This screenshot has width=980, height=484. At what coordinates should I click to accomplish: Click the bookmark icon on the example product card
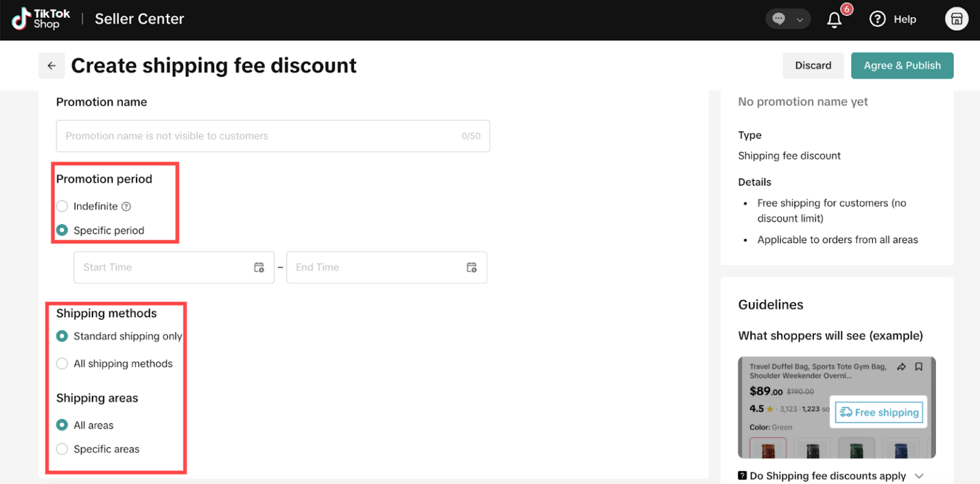[x=919, y=367]
